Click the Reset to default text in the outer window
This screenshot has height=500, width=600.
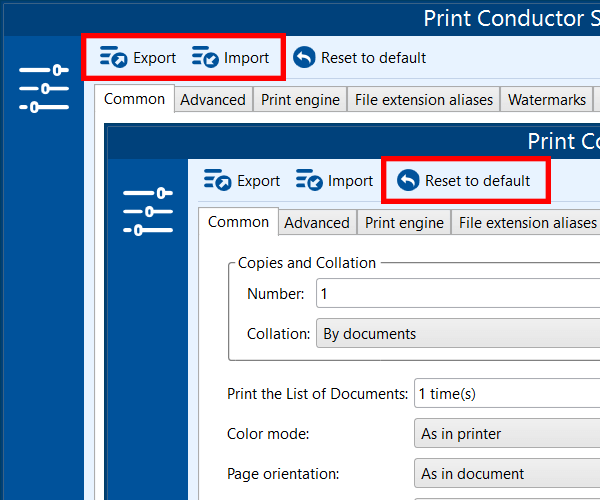click(373, 58)
